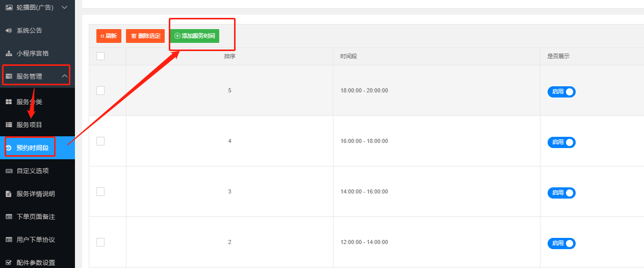Click the 服务详情说明 document icon
The image size is (644, 268).
[x=9, y=194]
